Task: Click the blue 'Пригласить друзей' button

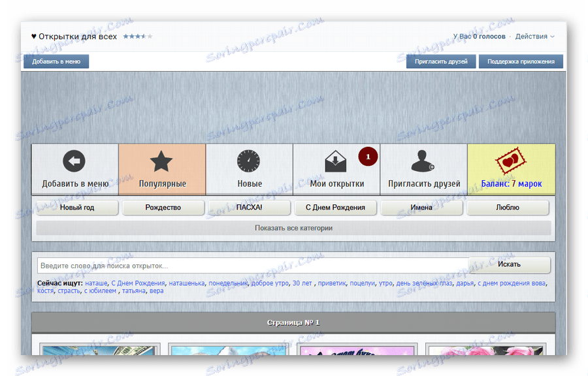Action: [441, 61]
